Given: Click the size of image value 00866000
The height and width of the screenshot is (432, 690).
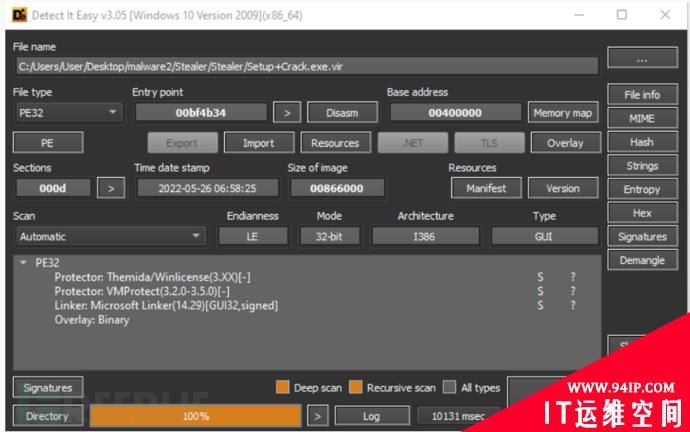Looking at the screenshot, I should pos(337,188).
